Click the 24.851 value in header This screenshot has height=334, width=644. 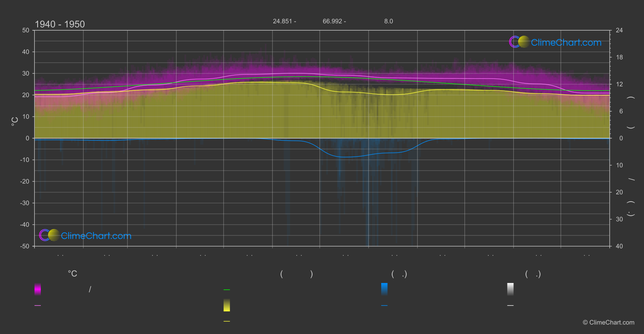point(282,21)
